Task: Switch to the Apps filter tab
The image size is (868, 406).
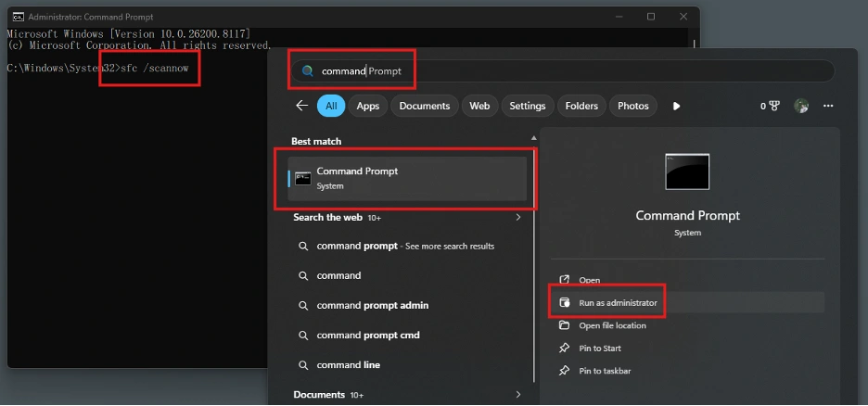Action: pos(367,106)
